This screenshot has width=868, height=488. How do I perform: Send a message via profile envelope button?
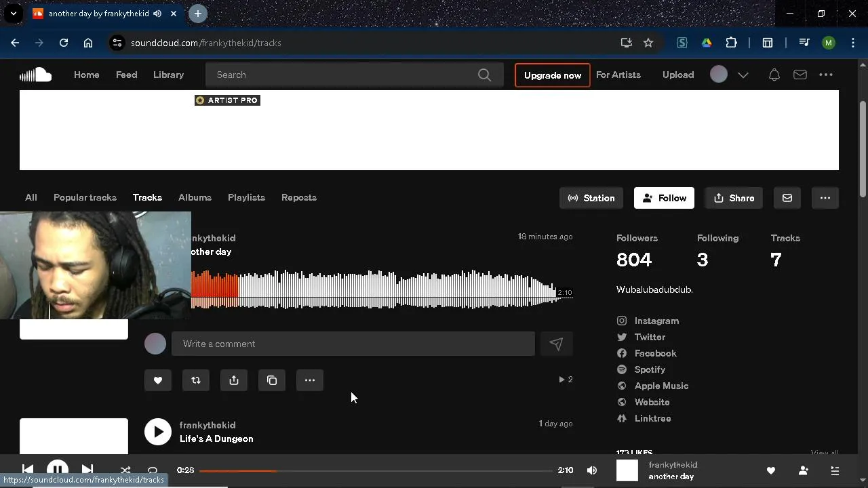tap(787, 198)
